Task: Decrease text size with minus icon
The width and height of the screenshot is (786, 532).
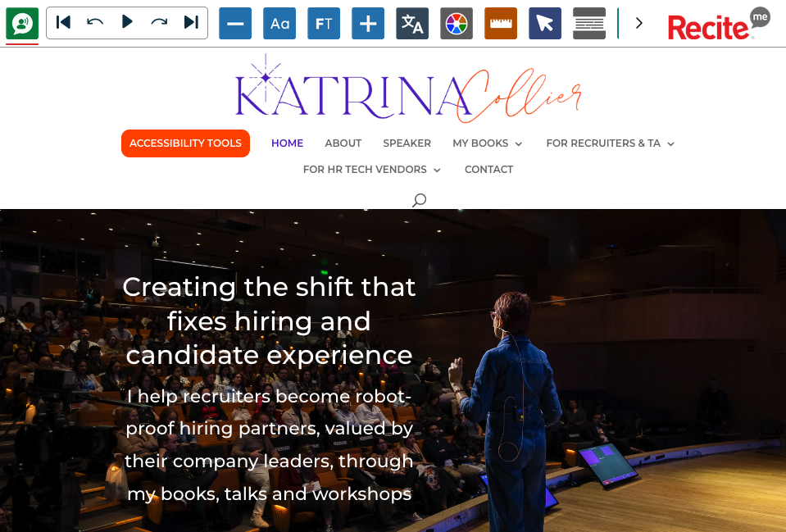Action: [235, 24]
